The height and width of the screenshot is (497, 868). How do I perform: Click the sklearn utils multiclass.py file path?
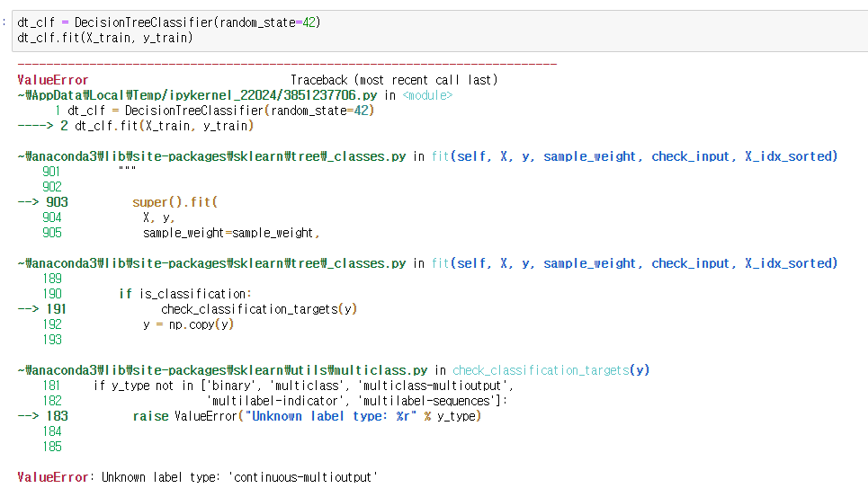point(222,370)
